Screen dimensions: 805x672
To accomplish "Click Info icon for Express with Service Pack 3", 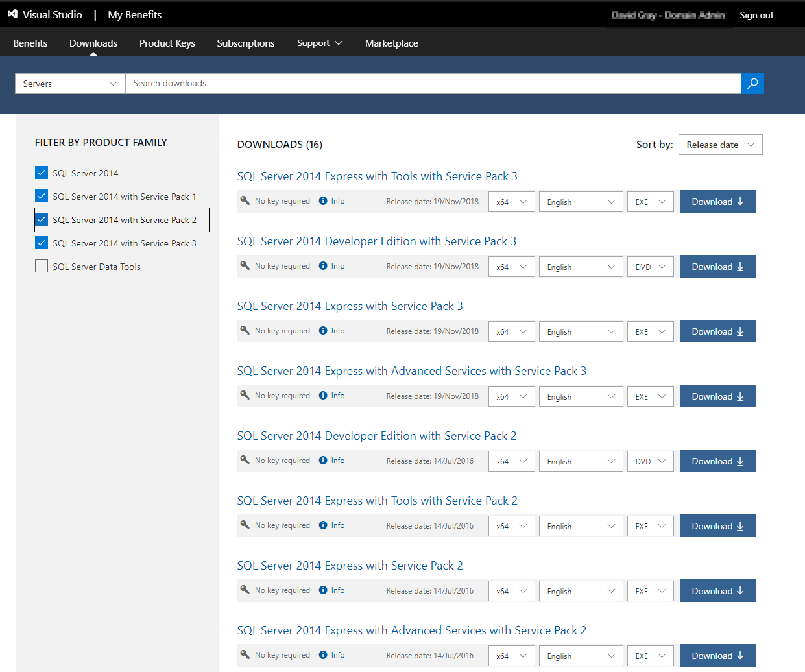I will (x=323, y=331).
